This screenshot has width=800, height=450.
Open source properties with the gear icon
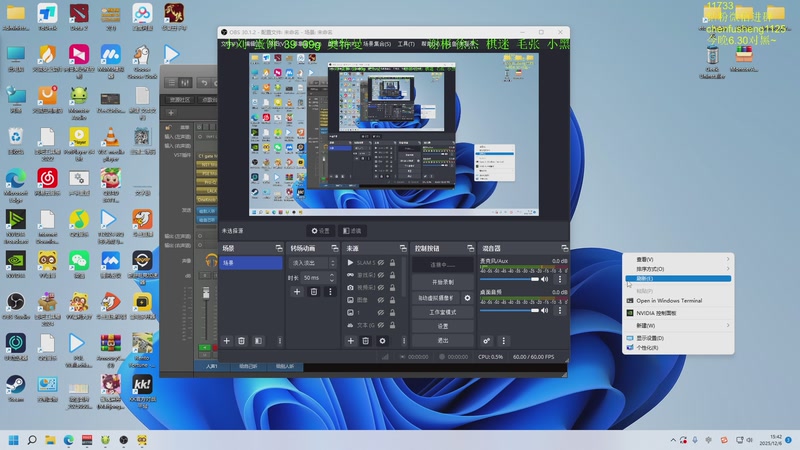(382, 341)
